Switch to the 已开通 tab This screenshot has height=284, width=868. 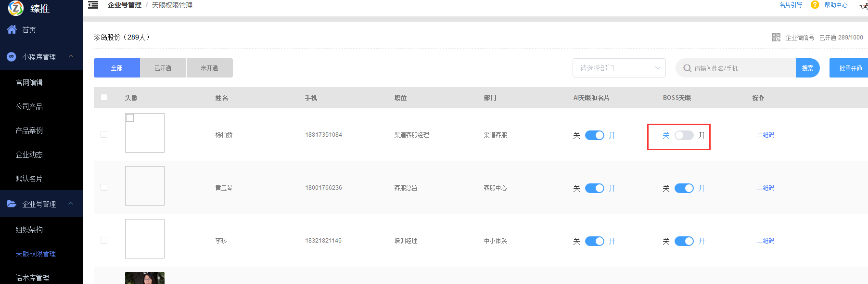click(x=163, y=68)
